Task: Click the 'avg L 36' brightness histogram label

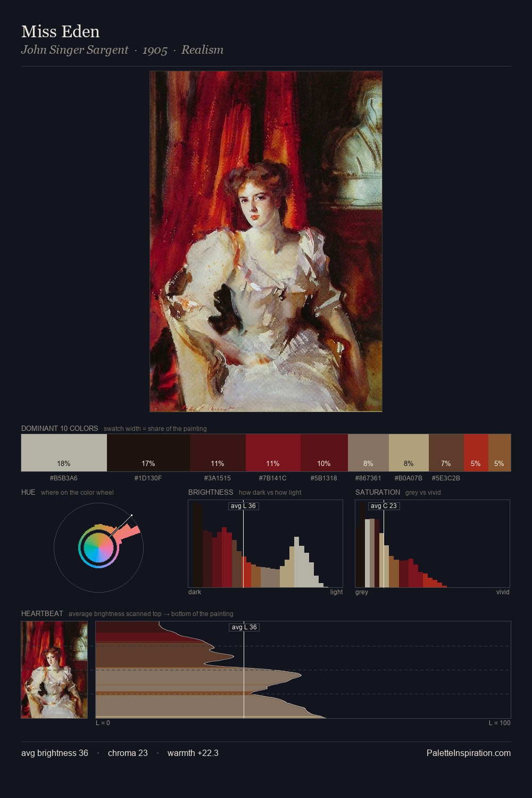Action: click(243, 506)
